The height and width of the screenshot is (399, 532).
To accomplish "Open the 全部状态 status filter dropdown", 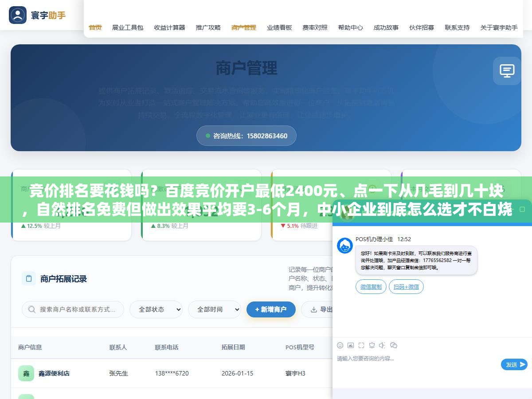I will 156,309.
